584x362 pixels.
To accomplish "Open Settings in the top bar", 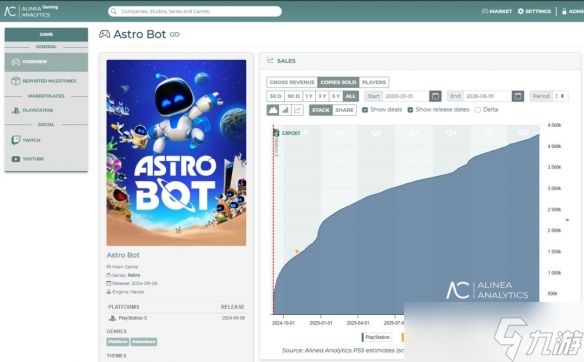I will click(534, 11).
